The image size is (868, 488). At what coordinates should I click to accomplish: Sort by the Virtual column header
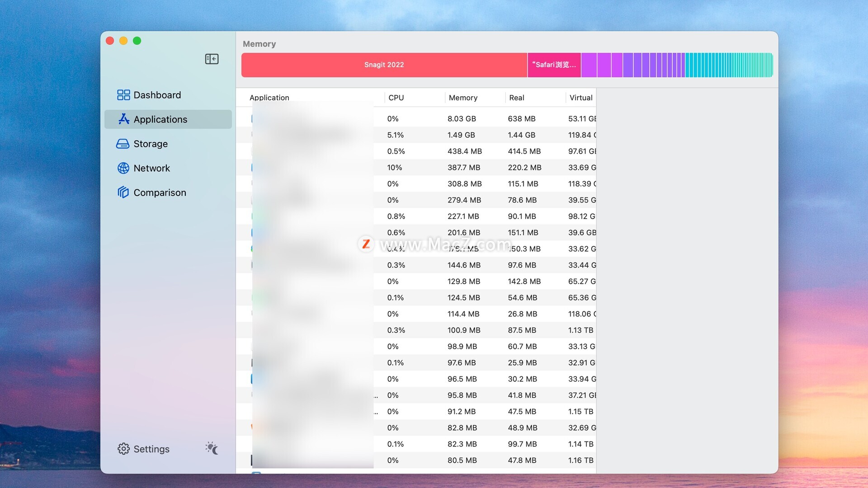[x=581, y=98]
